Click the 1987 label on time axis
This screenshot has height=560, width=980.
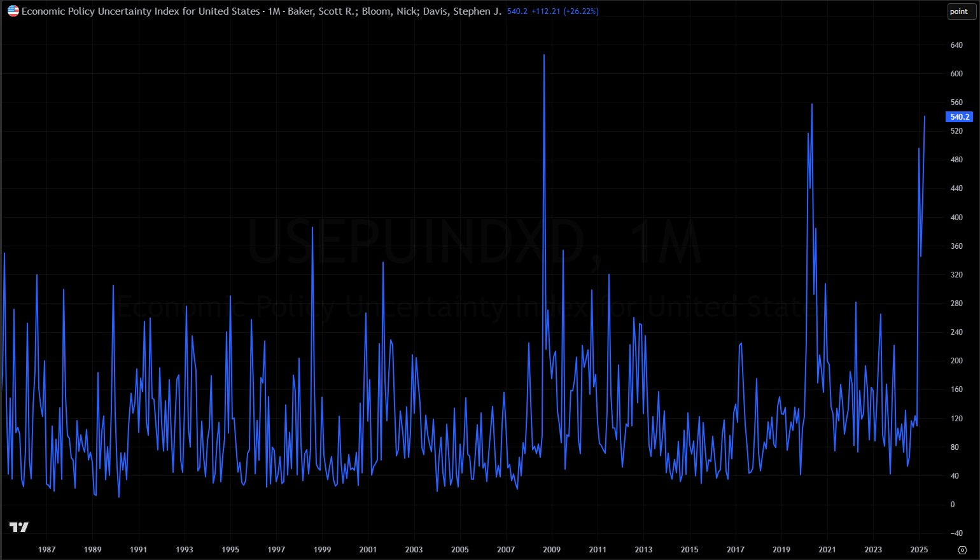(x=46, y=549)
